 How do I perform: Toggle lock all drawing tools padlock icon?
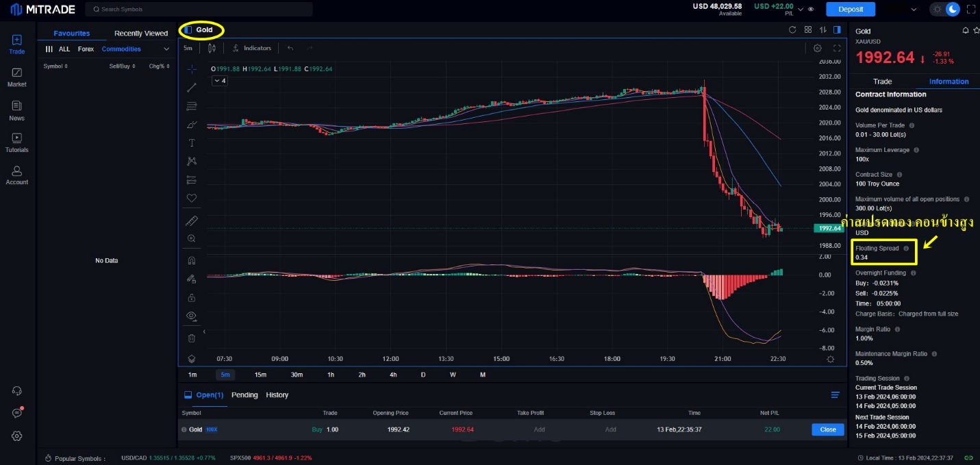[x=192, y=298]
